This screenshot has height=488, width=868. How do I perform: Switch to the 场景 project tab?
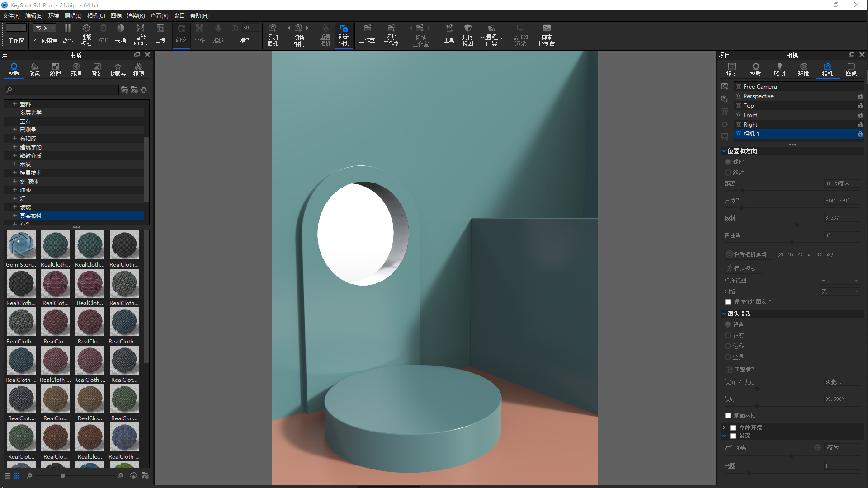[731, 70]
